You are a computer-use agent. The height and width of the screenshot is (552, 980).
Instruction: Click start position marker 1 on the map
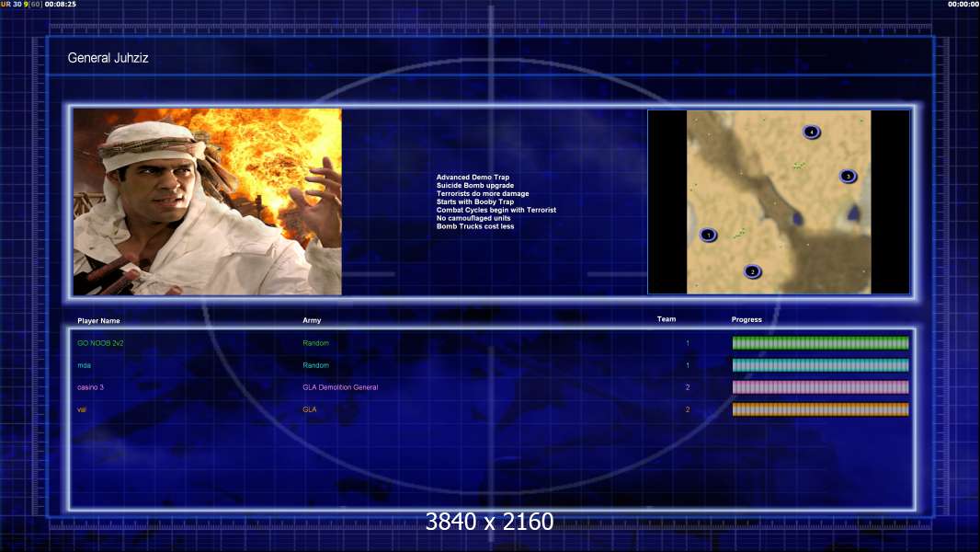point(708,235)
